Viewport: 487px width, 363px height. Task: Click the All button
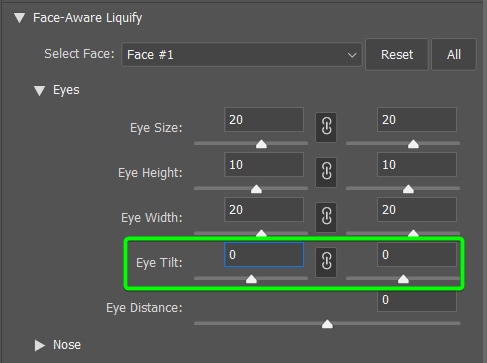(x=454, y=55)
